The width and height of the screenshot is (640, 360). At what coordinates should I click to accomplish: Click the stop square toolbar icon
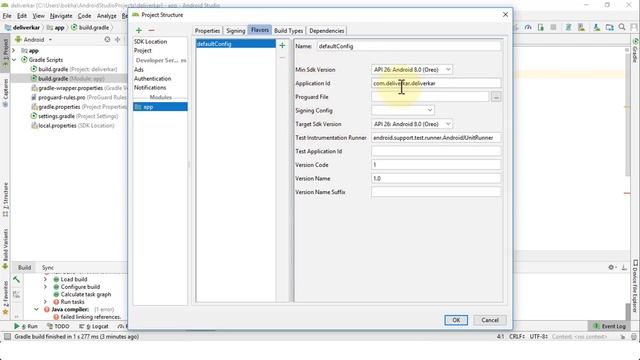tap(553, 27)
